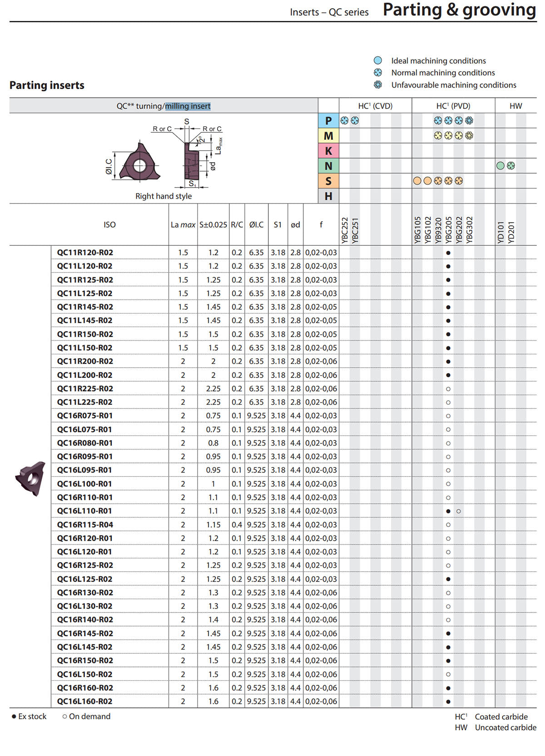This screenshot has height=756, width=545.
Task: Click the Ex stock dot in QC16L125-R02 row
Action: (448, 579)
